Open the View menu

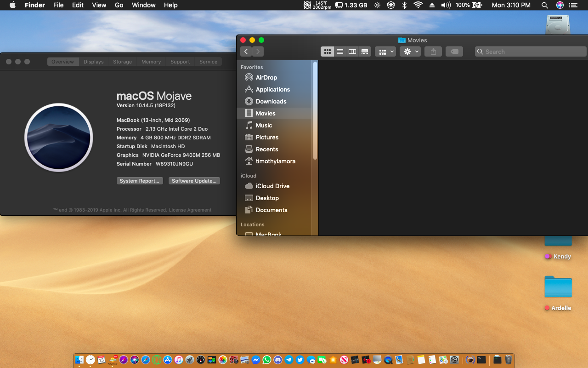[99, 5]
